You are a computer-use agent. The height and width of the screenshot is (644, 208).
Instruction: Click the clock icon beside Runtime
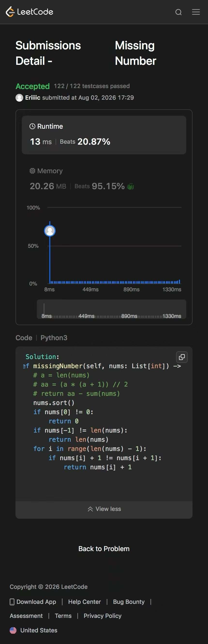point(32,126)
